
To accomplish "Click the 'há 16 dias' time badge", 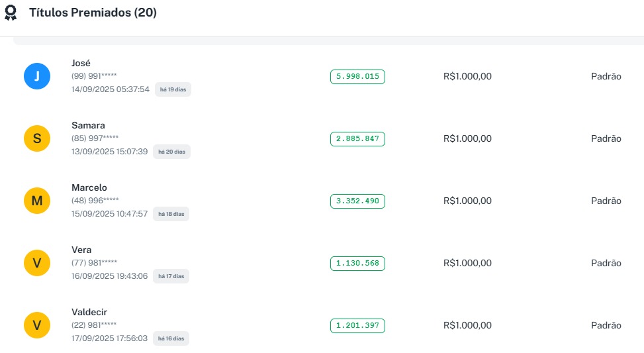I will tap(171, 338).
